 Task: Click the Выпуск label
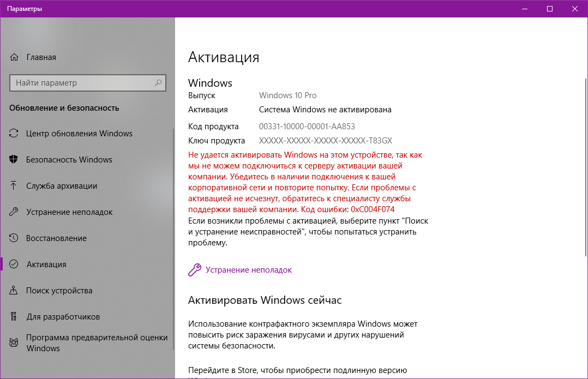201,95
